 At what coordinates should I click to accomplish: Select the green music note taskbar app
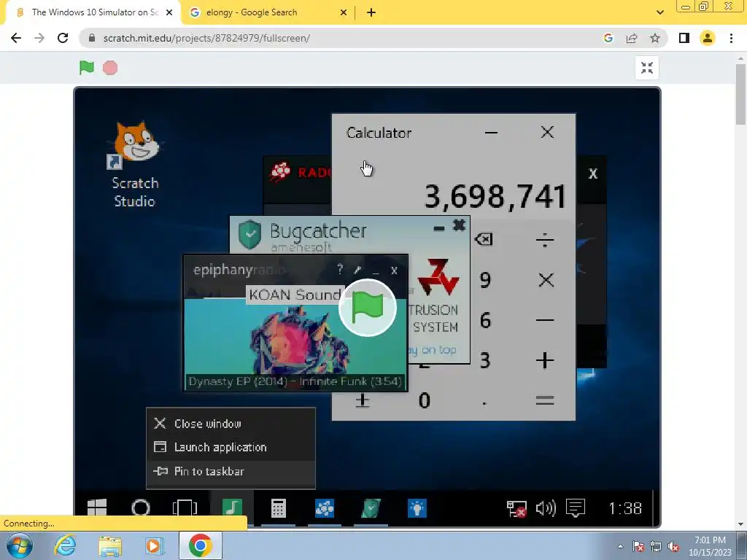(x=231, y=508)
